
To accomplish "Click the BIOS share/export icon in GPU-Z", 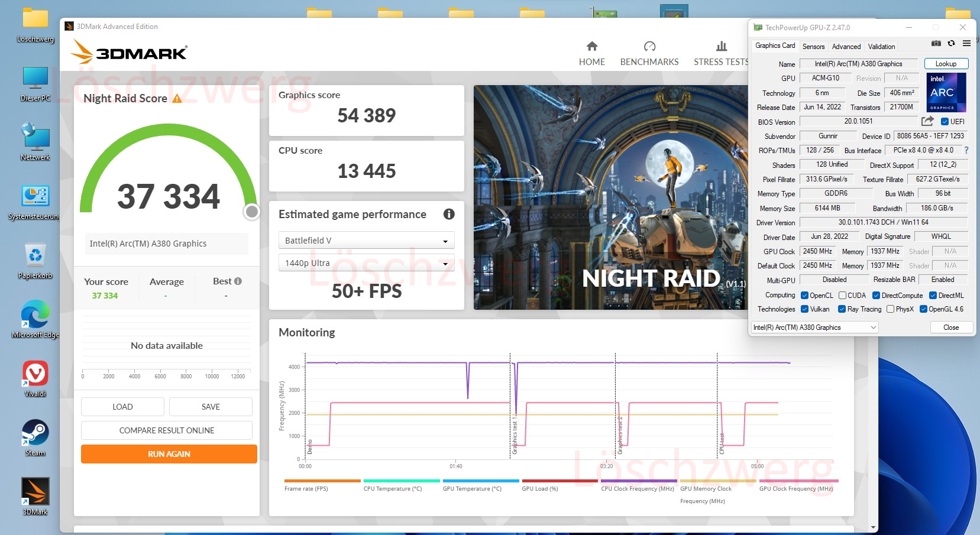I will click(927, 121).
